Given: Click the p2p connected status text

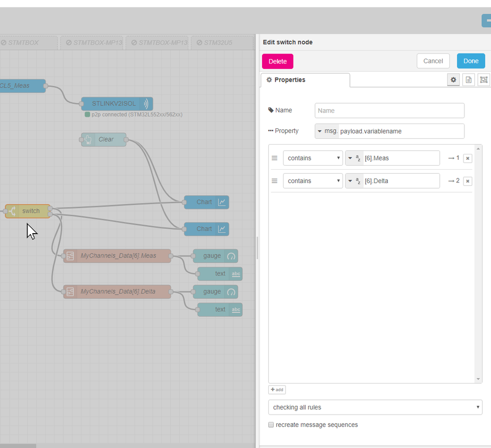Looking at the screenshot, I should (137, 115).
